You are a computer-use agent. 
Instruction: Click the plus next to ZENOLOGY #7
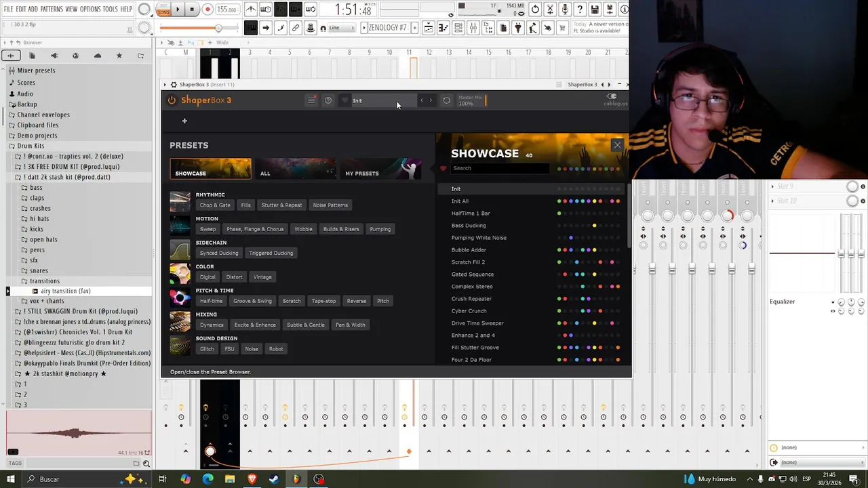(414, 28)
